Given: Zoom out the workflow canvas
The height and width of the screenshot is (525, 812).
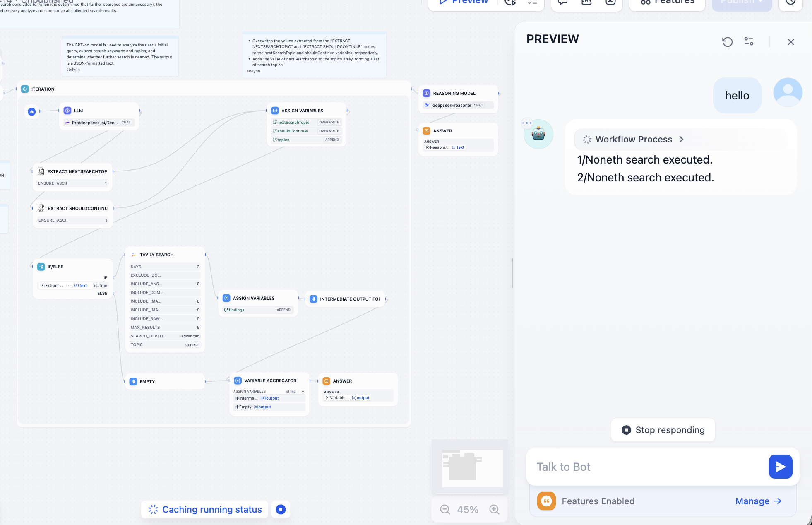Looking at the screenshot, I should (x=445, y=509).
